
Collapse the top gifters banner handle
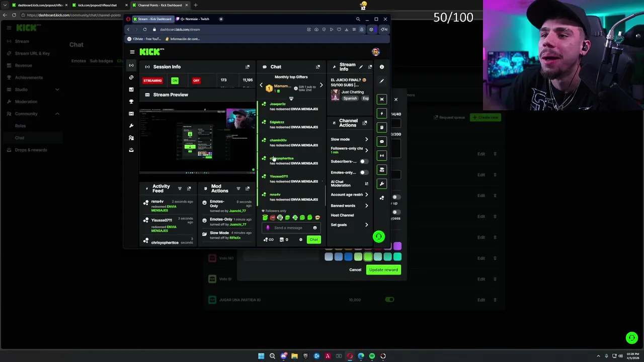[x=291, y=99]
